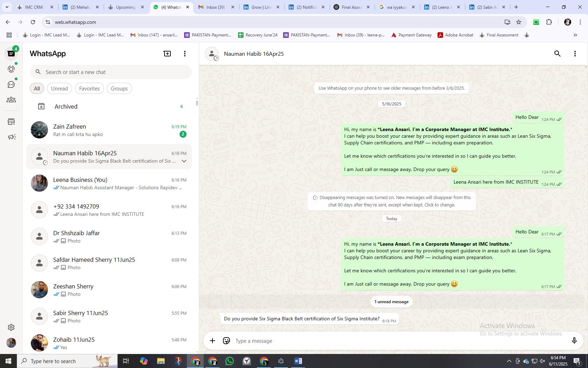
Task: Reload the WhatsApp page
Action: coord(33,22)
